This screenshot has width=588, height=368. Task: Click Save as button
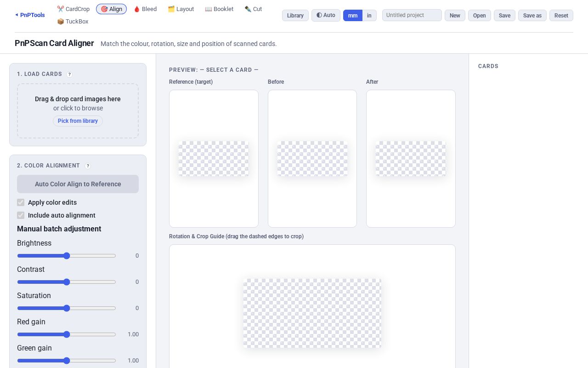(532, 15)
